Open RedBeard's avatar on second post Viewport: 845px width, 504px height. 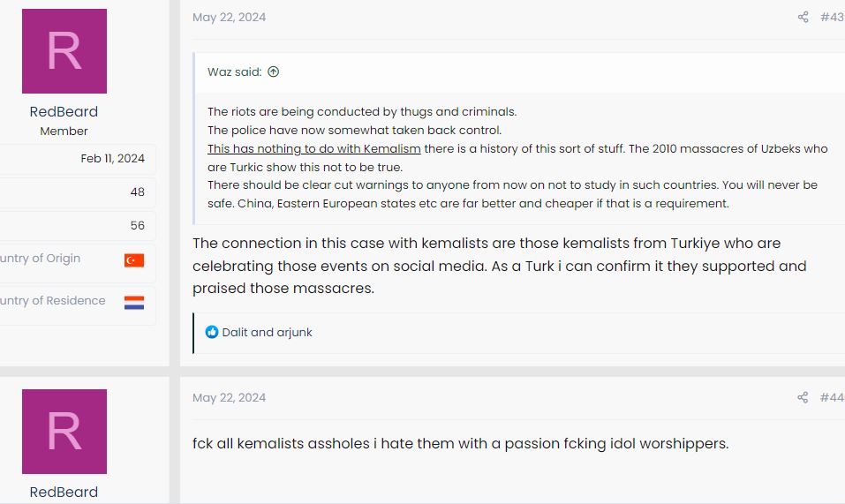(64, 432)
